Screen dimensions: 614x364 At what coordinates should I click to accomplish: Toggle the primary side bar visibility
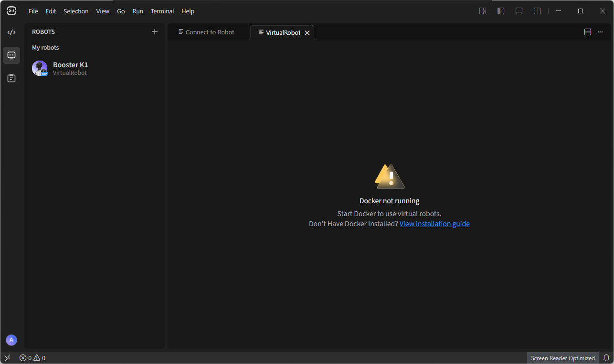[x=501, y=11]
